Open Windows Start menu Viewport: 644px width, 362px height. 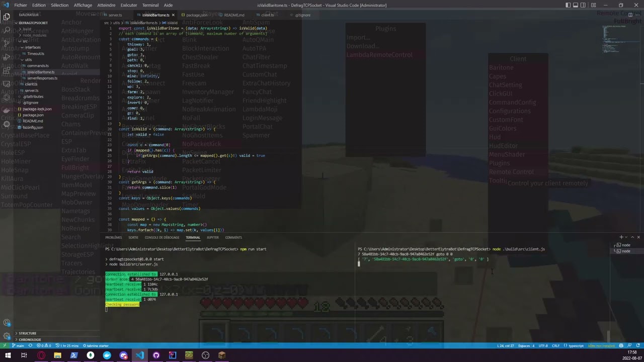pyautogui.click(x=8, y=355)
